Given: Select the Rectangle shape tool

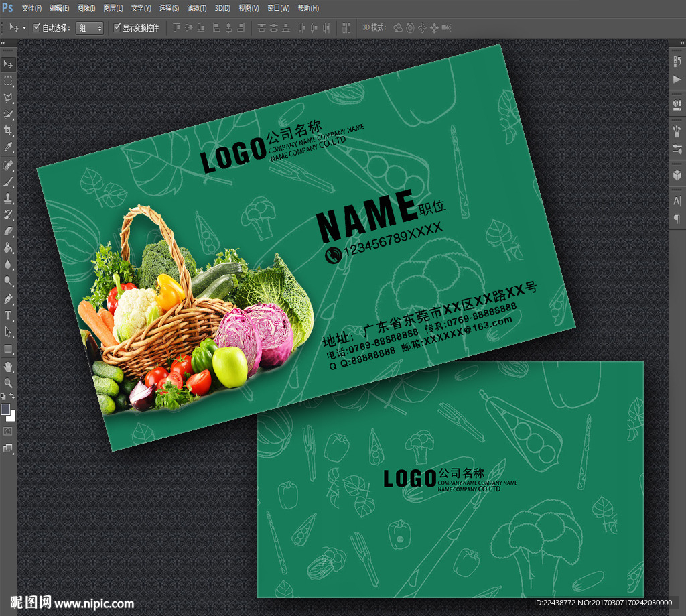Looking at the screenshot, I should tap(8, 349).
